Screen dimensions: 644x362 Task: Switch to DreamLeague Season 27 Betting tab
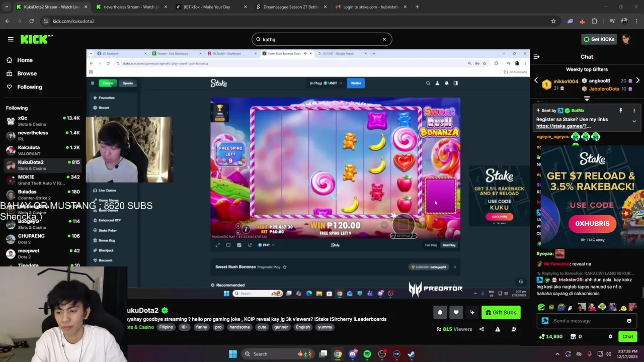(x=290, y=7)
